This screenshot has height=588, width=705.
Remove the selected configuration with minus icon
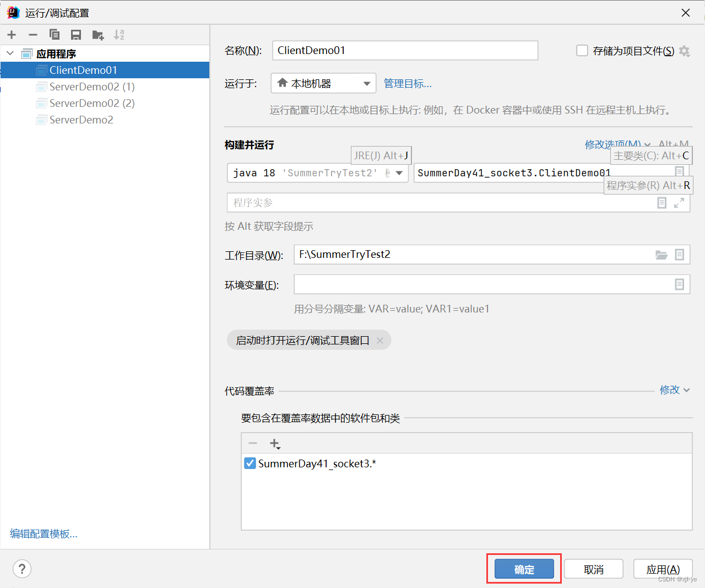33,35
